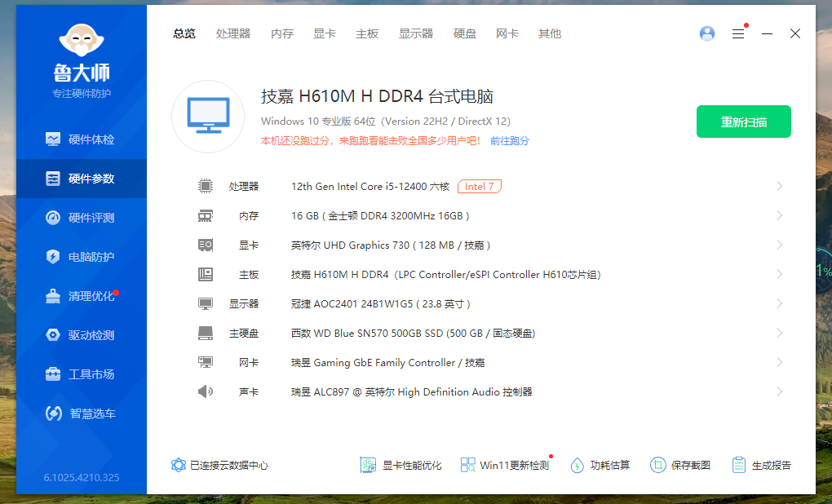The height and width of the screenshot is (504, 832).
Task: Click the Intel 7 badge
Action: point(479,186)
